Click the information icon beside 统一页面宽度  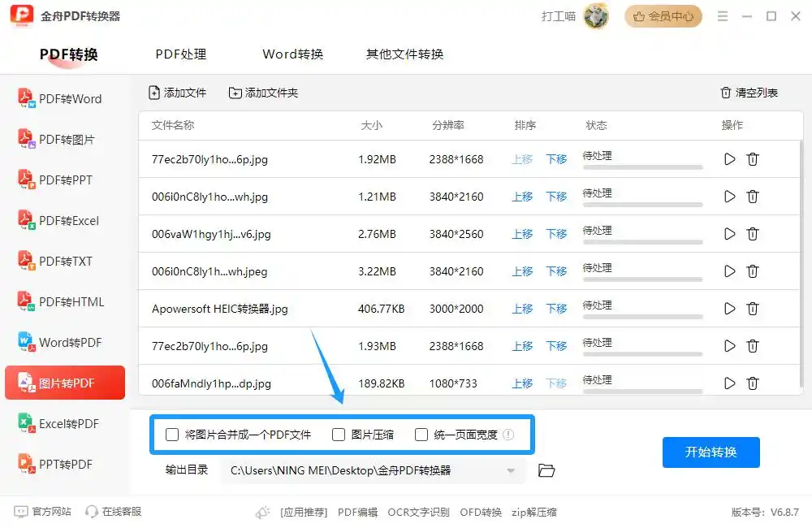point(508,435)
